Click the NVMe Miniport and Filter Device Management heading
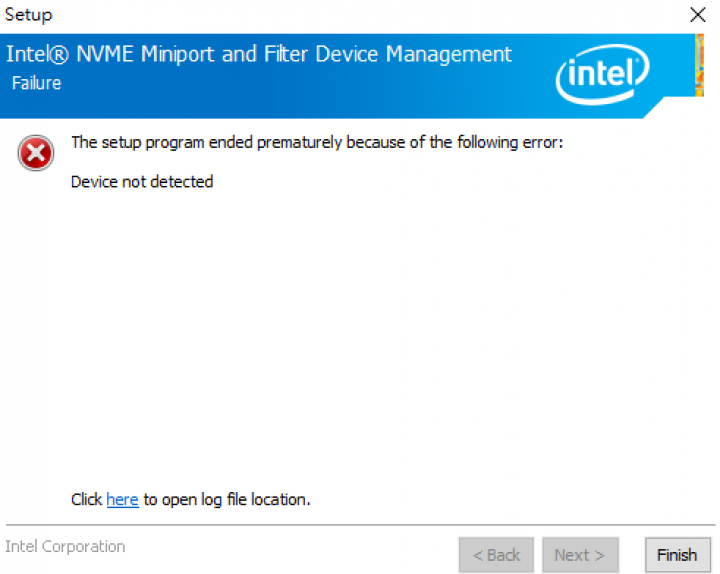The height and width of the screenshot is (574, 720). [x=259, y=54]
